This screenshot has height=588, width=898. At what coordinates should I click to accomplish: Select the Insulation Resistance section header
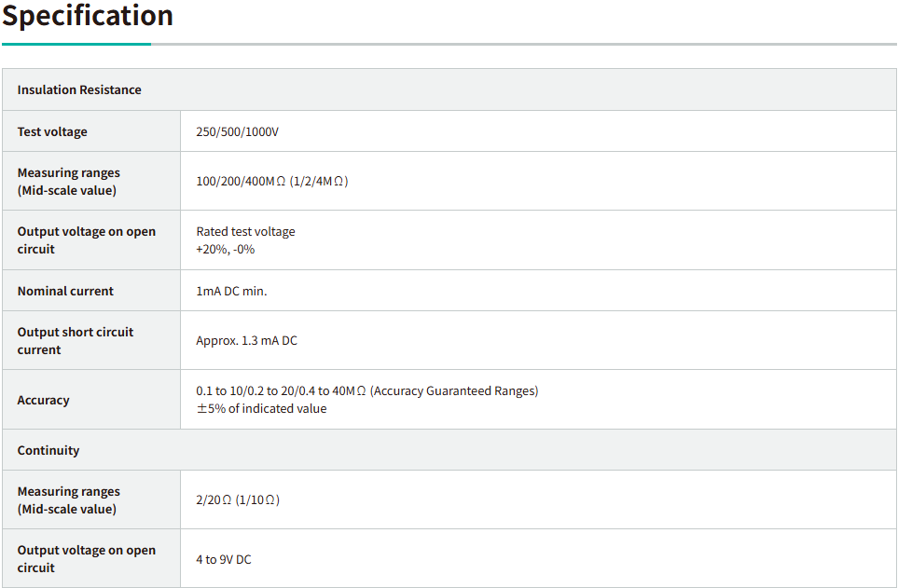[x=79, y=89]
